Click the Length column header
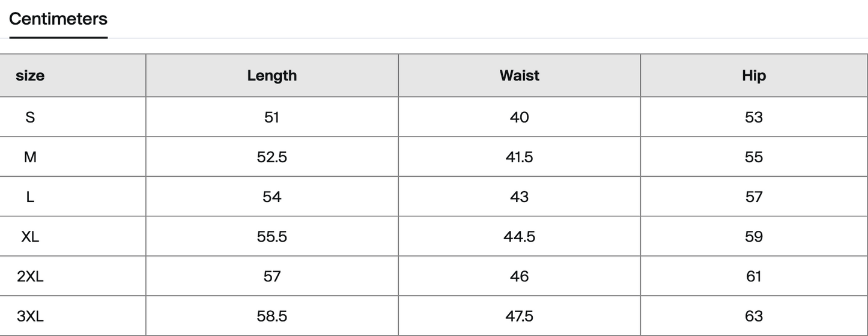Image resolution: width=868 pixels, height=336 pixels. pos(272,76)
